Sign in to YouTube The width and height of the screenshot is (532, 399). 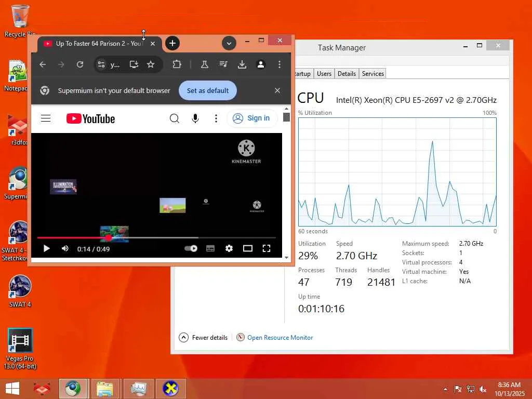click(252, 118)
